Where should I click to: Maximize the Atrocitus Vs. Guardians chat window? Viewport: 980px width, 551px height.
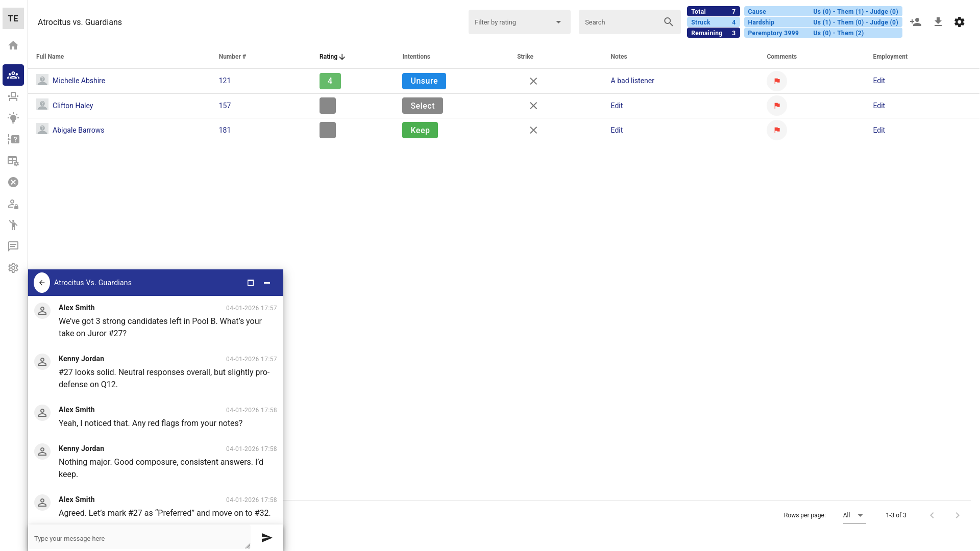[x=251, y=283]
